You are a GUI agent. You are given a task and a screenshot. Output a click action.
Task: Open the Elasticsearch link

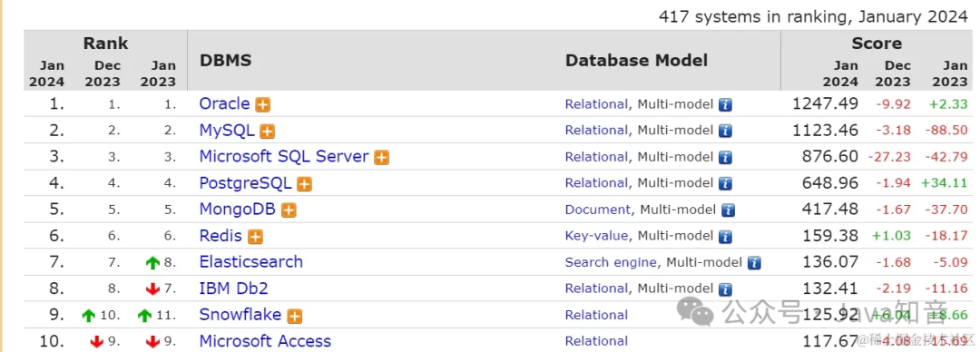point(251,262)
